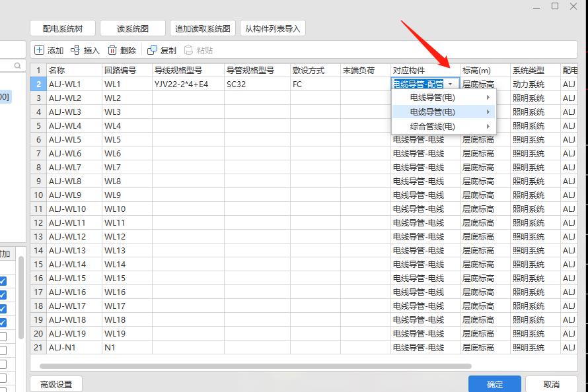This screenshot has width=588, height=392.
Task: Click empty 导管规格型号 cell for ALJ-WL4
Action: [x=257, y=126]
